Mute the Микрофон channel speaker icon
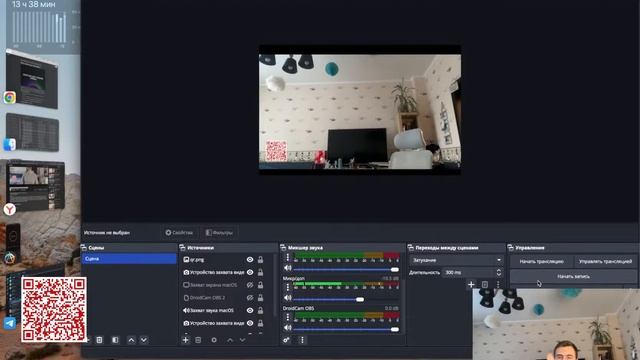640x360 pixels. [287, 298]
